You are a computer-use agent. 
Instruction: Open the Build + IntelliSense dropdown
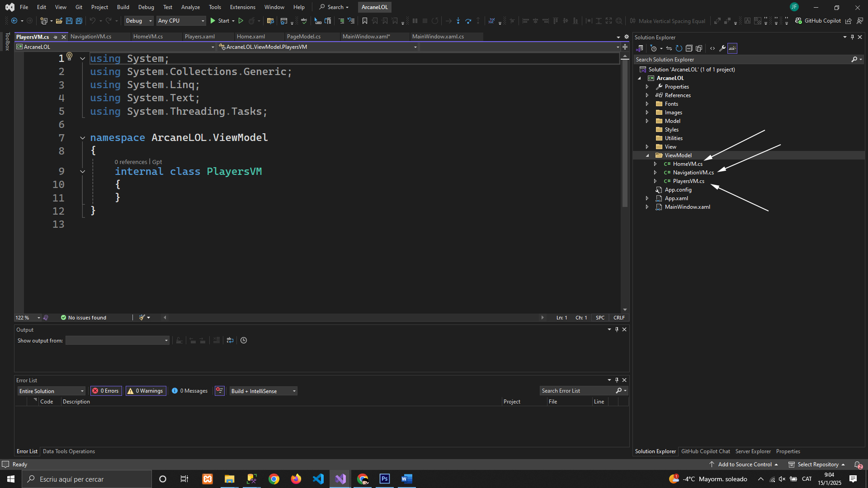(x=263, y=391)
